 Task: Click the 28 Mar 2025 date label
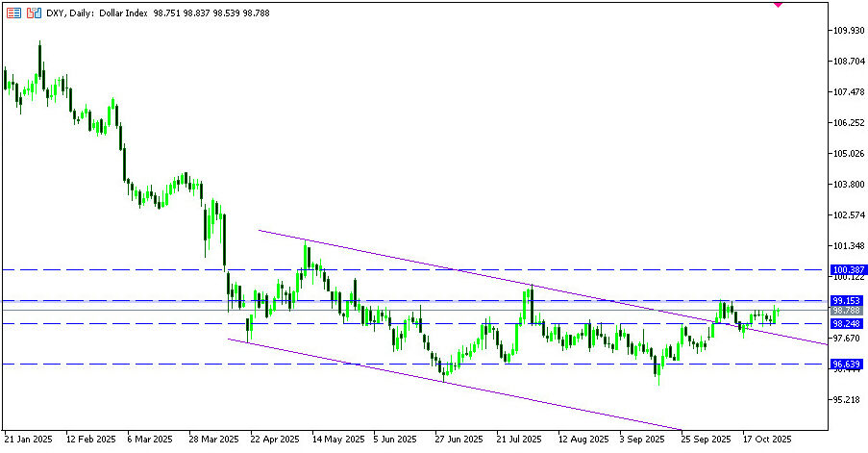(x=213, y=439)
